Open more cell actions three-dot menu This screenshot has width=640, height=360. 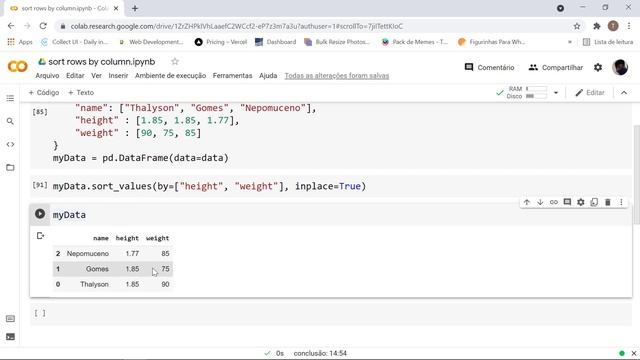tap(621, 202)
